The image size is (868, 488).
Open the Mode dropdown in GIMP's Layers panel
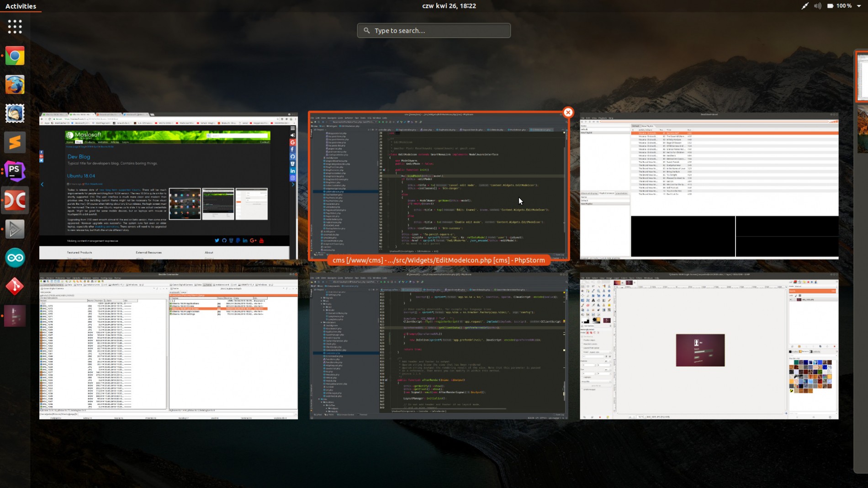(x=798, y=286)
